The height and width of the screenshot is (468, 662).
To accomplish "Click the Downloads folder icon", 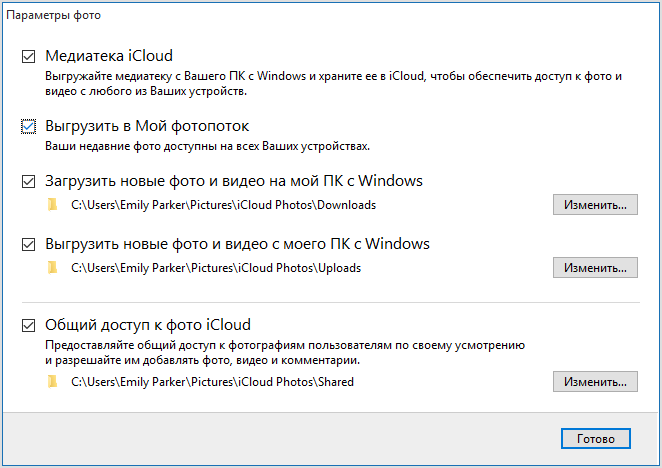I will (x=52, y=206).
